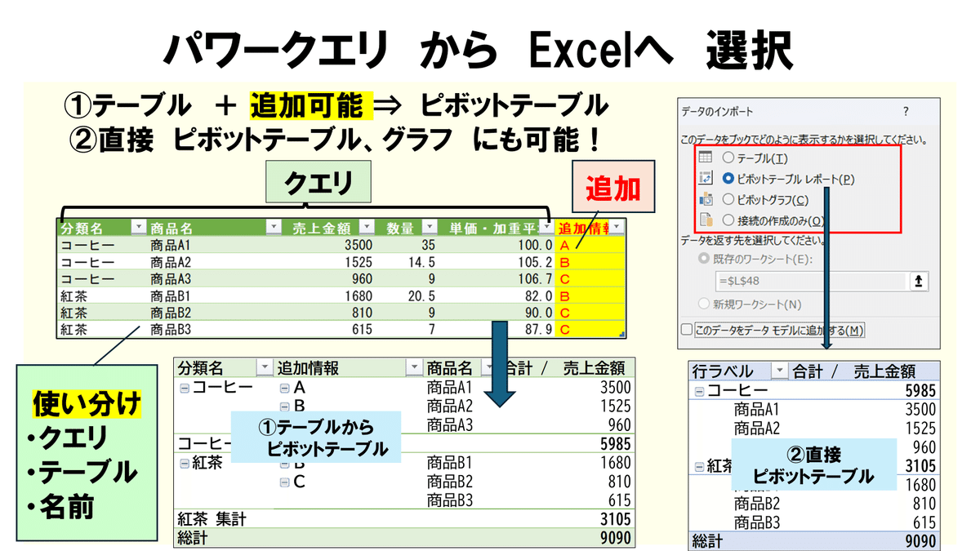Viewport: 980px width, 551px height.
Task: Open the 数量 column filter dropdown
Action: 430,228
